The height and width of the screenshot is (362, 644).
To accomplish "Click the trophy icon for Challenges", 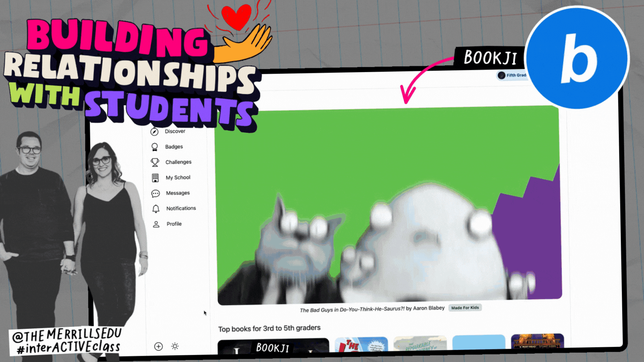I will point(155,162).
